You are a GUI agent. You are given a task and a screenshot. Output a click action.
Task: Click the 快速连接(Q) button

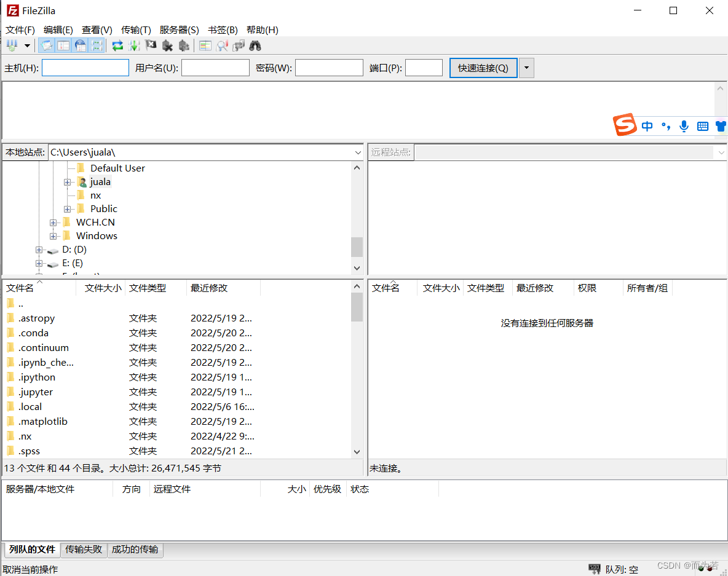pyautogui.click(x=483, y=68)
